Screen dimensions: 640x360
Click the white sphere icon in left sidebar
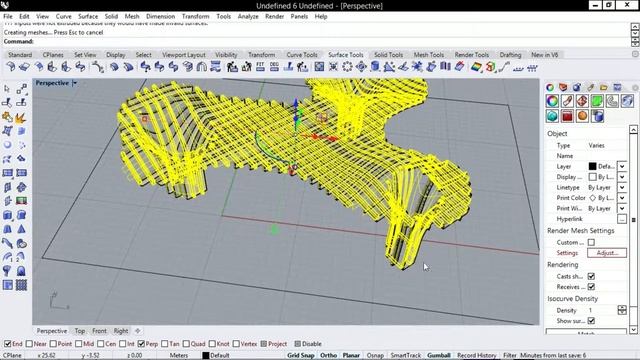[x=7, y=145]
